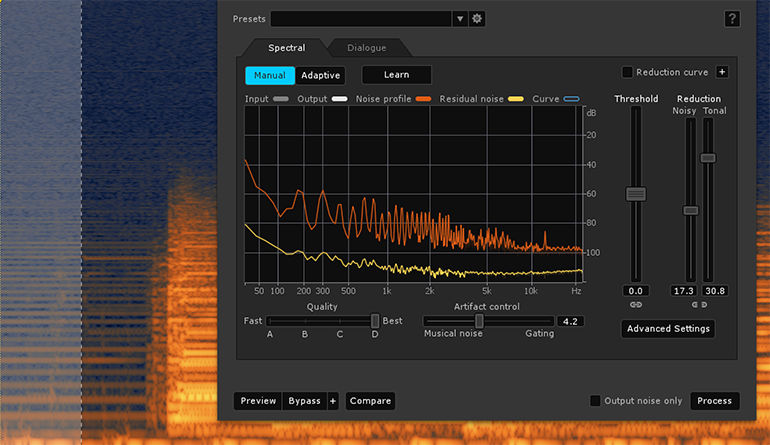Enable the Reduction curve checkbox
770x445 pixels.
(627, 72)
